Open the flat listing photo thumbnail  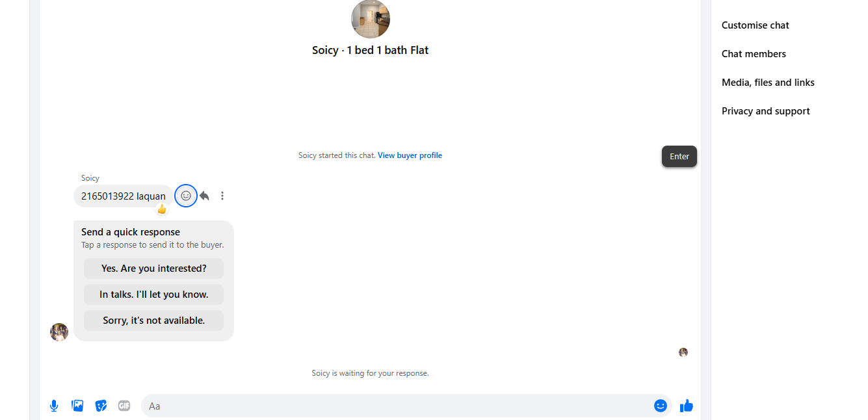pos(371,19)
